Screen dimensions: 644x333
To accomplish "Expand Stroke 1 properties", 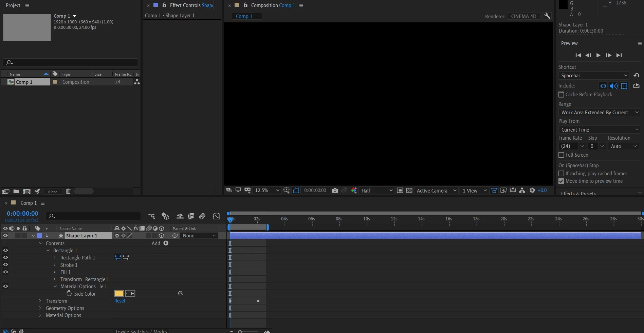I will pos(55,265).
